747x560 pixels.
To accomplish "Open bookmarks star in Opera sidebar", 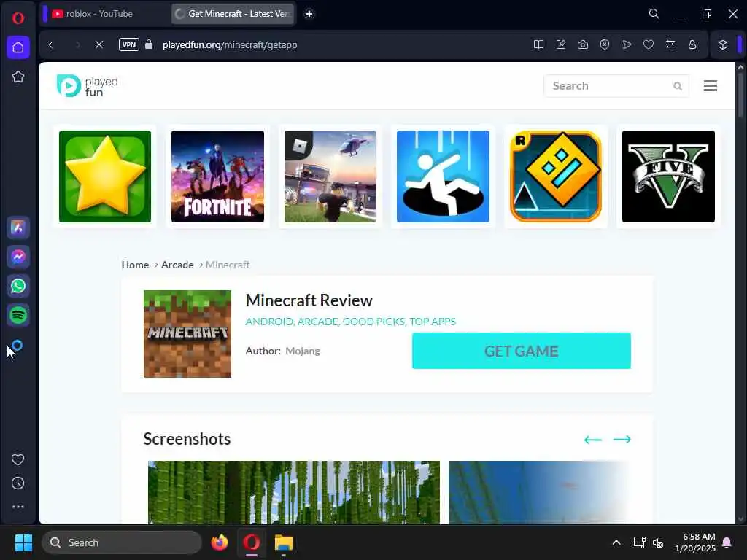I will [18, 77].
